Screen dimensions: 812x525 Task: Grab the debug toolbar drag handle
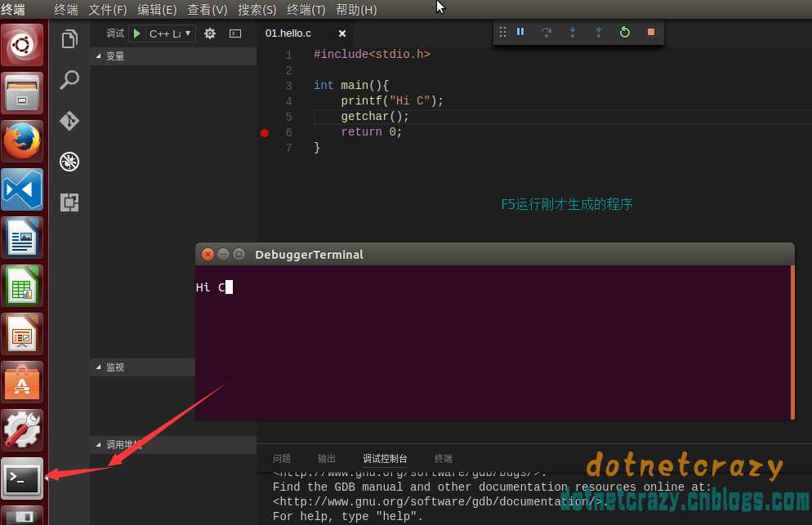pos(502,32)
